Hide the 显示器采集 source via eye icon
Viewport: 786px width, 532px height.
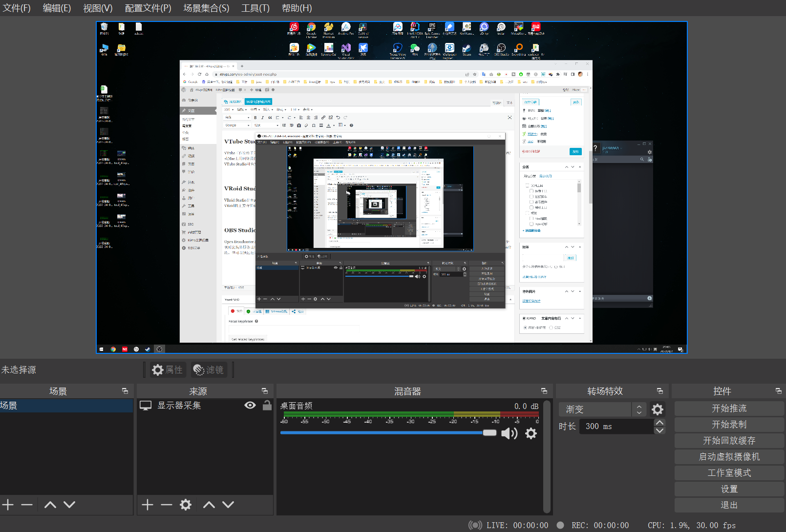(250, 406)
